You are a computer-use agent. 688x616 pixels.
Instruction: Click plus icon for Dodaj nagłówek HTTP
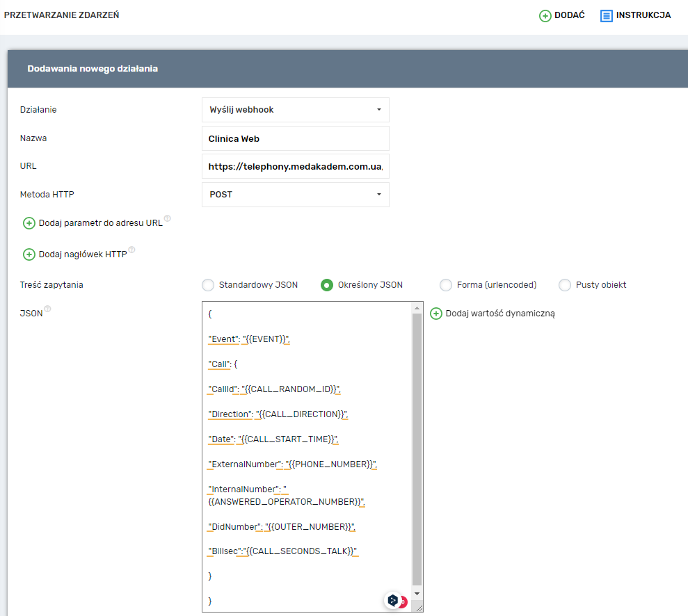[x=29, y=254]
